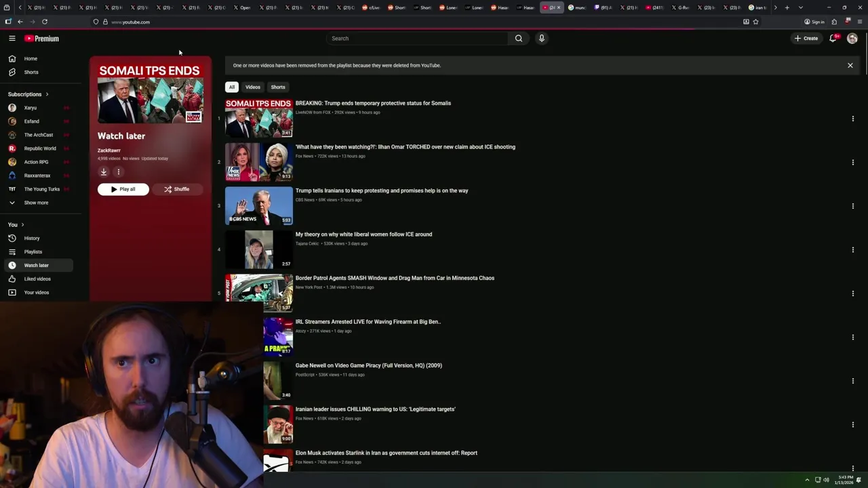Expand the Subscriptions section header

point(28,94)
